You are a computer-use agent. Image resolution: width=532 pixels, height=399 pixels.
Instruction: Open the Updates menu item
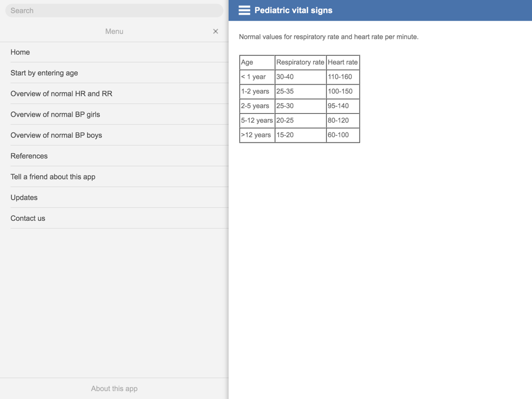pos(119,197)
